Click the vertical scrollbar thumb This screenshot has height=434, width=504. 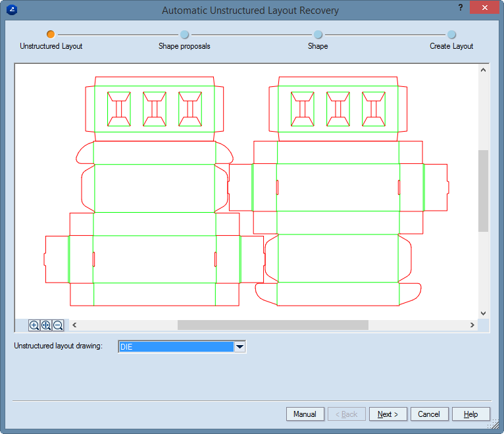tap(483, 191)
